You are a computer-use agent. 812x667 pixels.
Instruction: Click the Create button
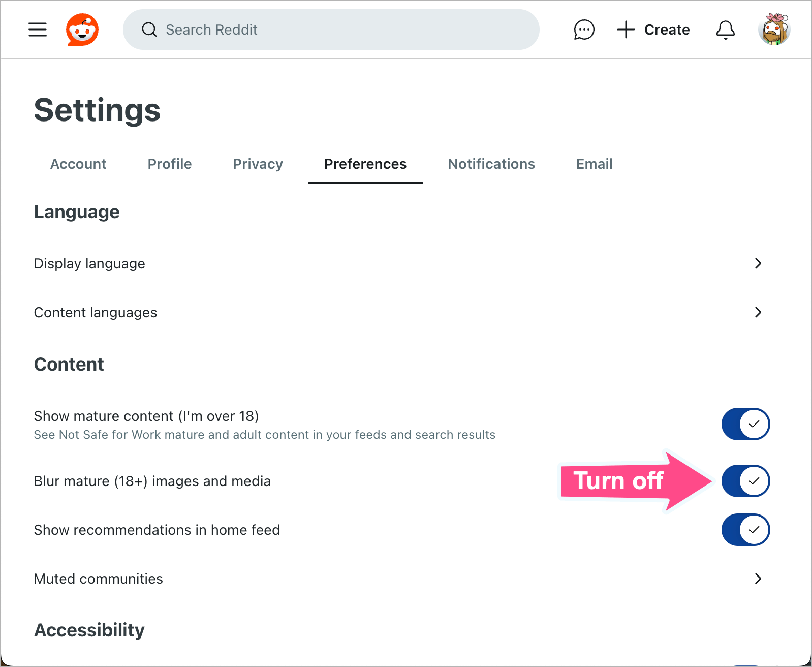click(667, 29)
